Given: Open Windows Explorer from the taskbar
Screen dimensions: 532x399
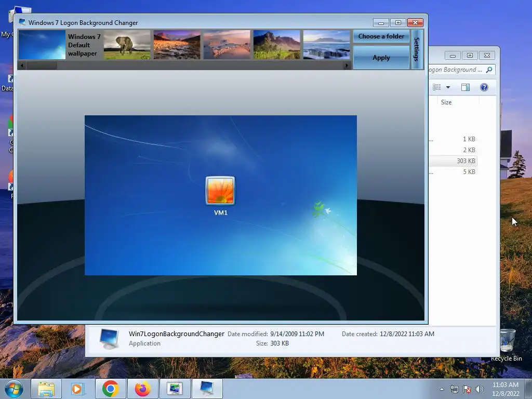Looking at the screenshot, I should click(46, 389).
